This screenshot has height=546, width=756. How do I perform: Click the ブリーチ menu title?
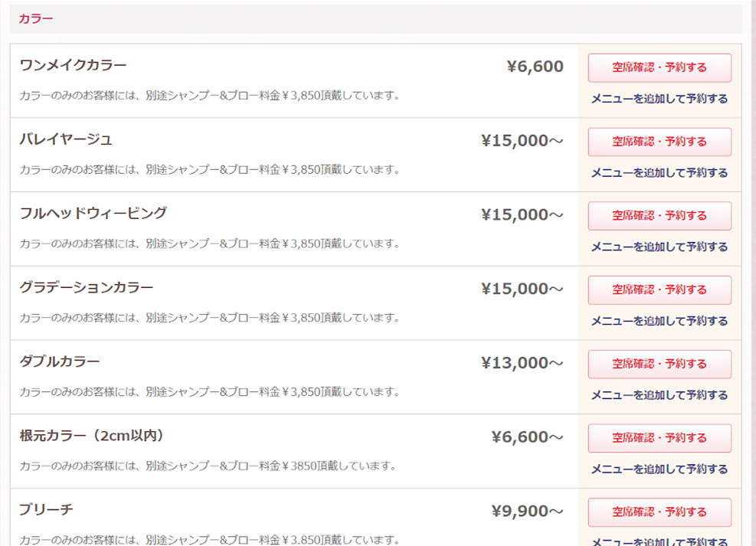[x=46, y=510]
